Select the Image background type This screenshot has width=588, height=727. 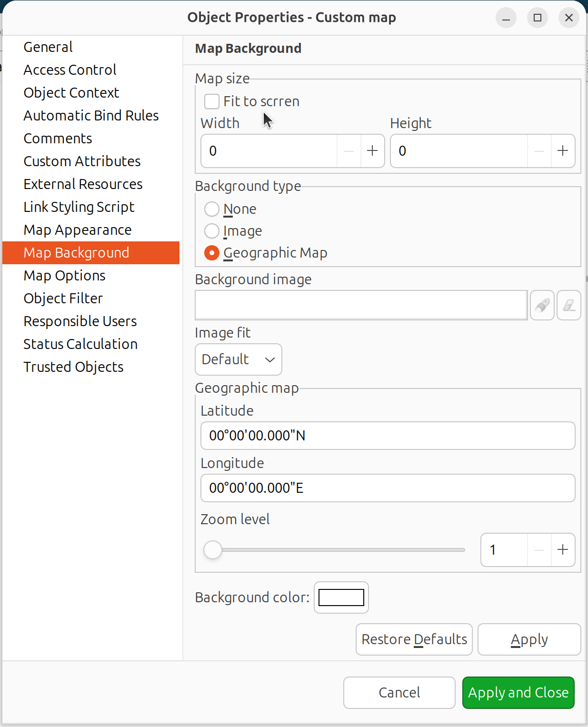(212, 231)
